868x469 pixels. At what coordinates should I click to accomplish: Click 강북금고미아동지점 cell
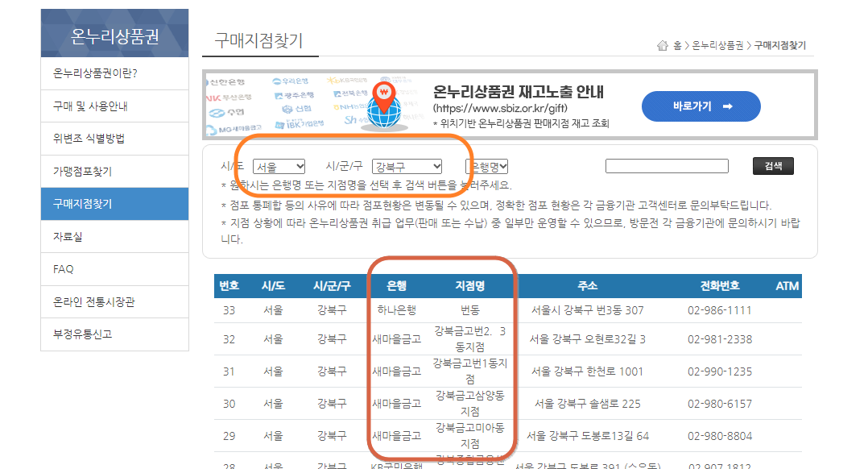point(470,435)
